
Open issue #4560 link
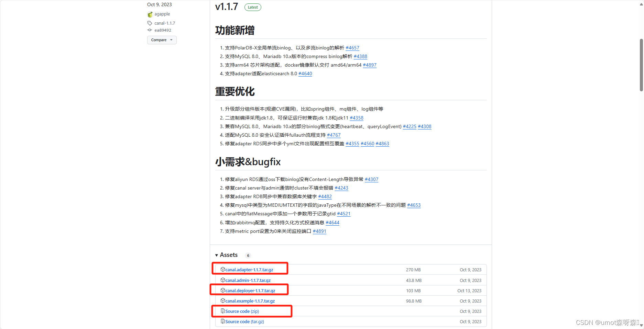(368, 144)
